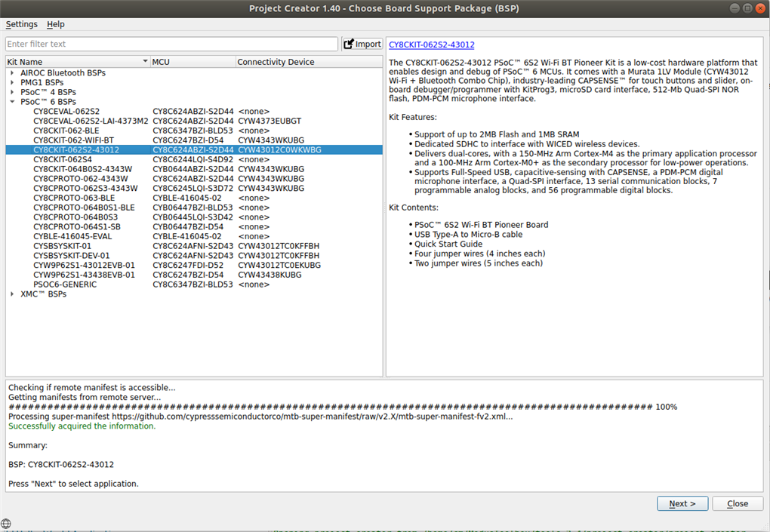Image resolution: width=770 pixels, height=532 pixels.
Task: Select the CYW9P62S1-43012EVB-01 kit
Action: (194, 265)
